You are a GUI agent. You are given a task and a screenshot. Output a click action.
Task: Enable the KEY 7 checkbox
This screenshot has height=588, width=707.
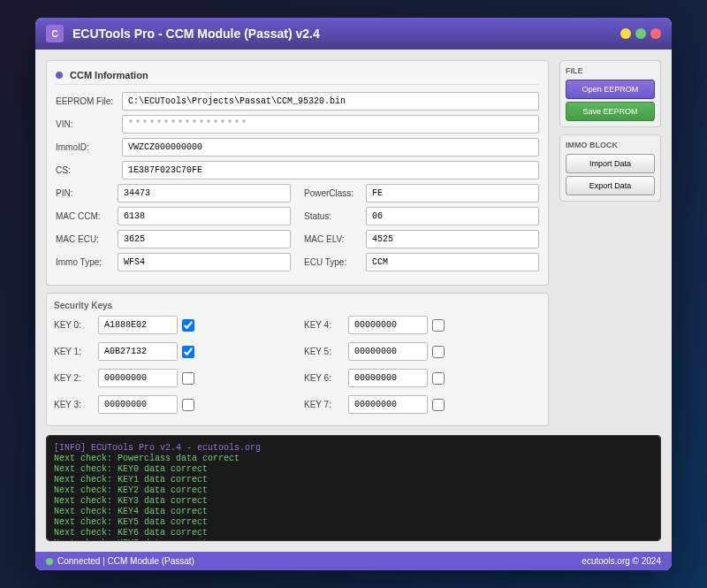click(x=438, y=404)
